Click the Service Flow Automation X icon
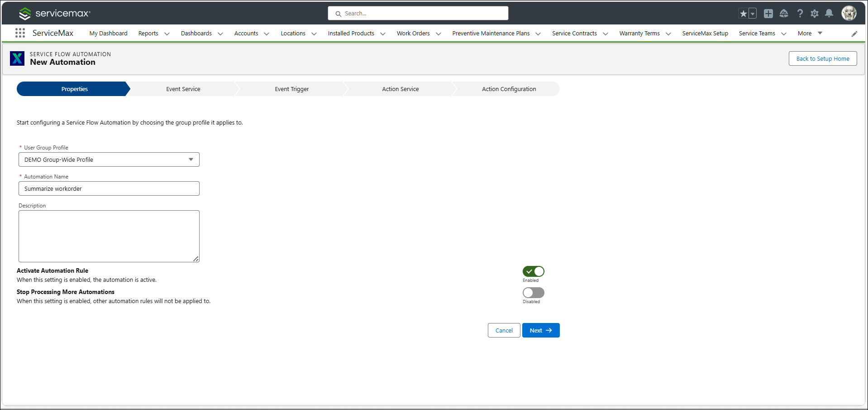 coord(17,58)
